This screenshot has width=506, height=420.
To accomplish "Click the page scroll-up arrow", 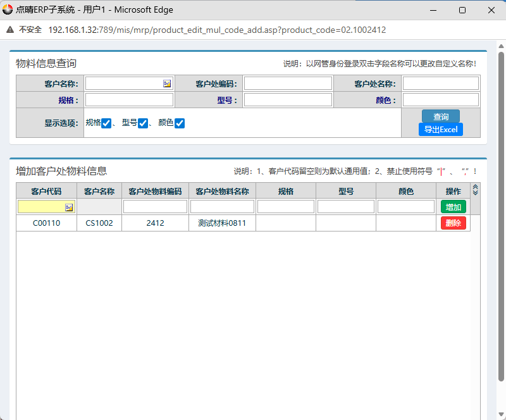I will [501, 46].
